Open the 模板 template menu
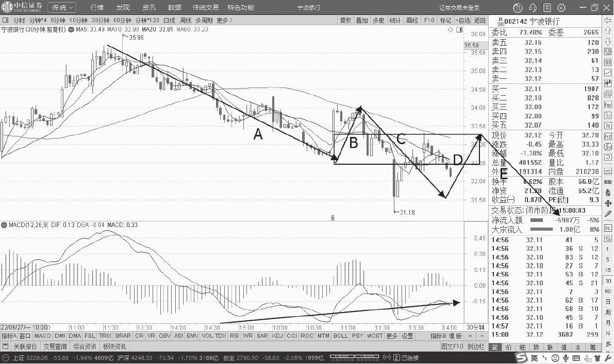 tap(455, 336)
